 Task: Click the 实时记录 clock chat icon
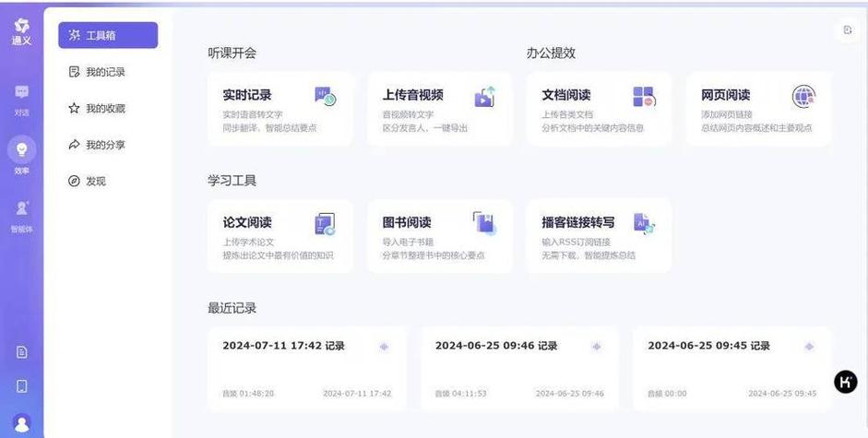pos(325,96)
